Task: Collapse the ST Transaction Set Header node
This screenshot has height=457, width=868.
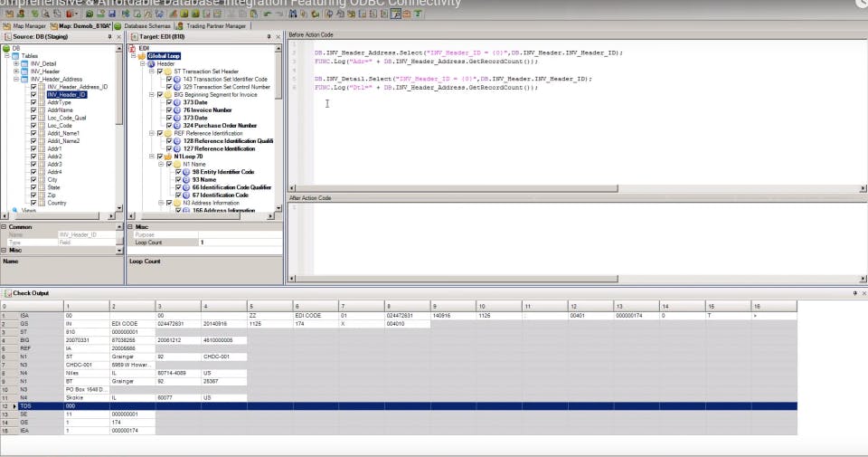Action: pos(151,71)
